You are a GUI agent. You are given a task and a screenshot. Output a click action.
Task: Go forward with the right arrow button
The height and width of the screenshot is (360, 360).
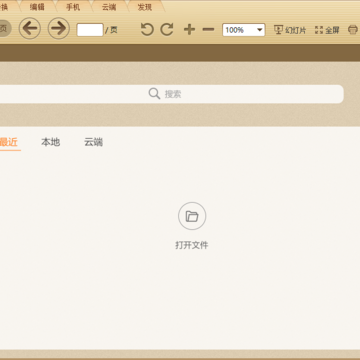point(59,28)
